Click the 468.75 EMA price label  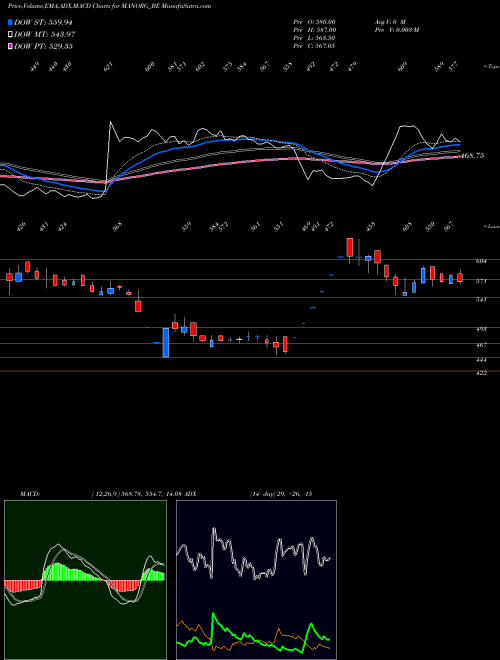473,155
